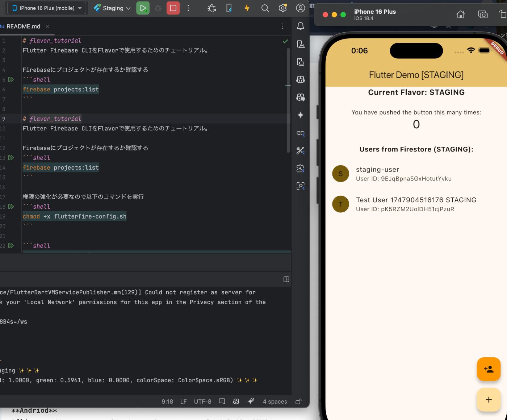Run shell block at line 13
Screen dimensions: 507x420
11,158
